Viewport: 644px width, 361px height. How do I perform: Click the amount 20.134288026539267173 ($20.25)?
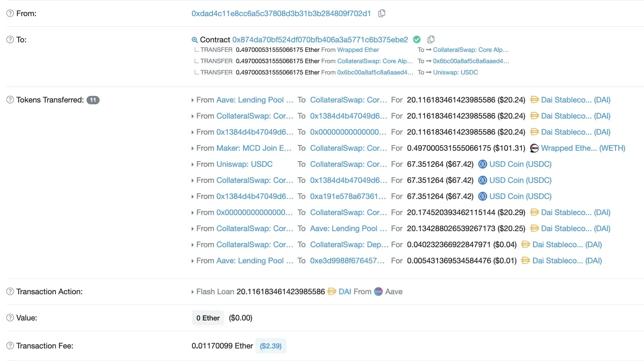point(466,228)
